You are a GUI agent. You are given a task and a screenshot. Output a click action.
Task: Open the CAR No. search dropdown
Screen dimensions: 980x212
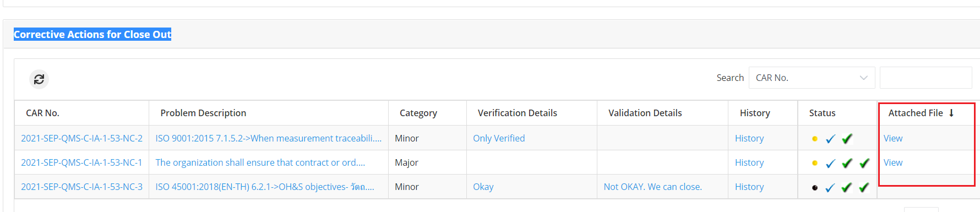pos(812,78)
